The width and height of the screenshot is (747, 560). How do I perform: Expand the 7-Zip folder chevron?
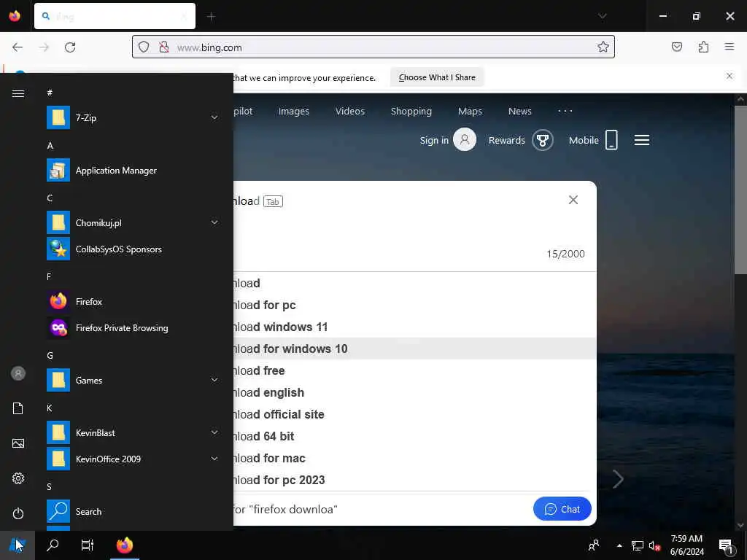[x=214, y=117]
